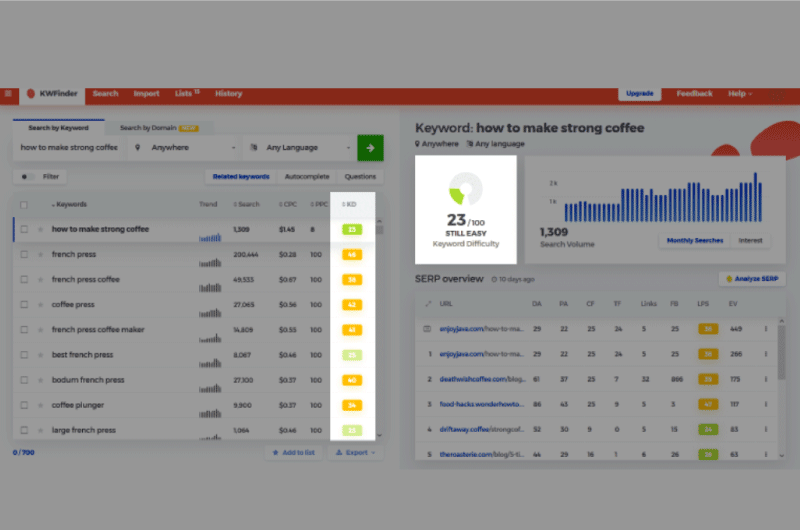Open the more options for driftaway.coffee row

(x=766, y=429)
